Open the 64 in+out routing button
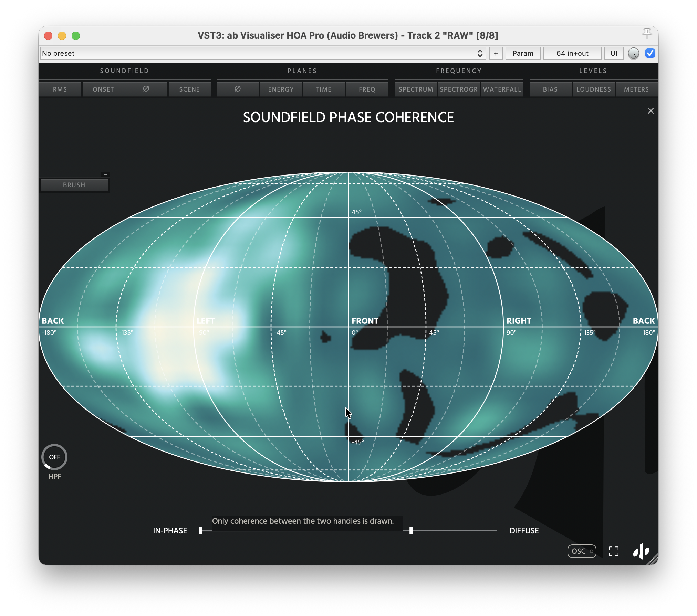 572,53
